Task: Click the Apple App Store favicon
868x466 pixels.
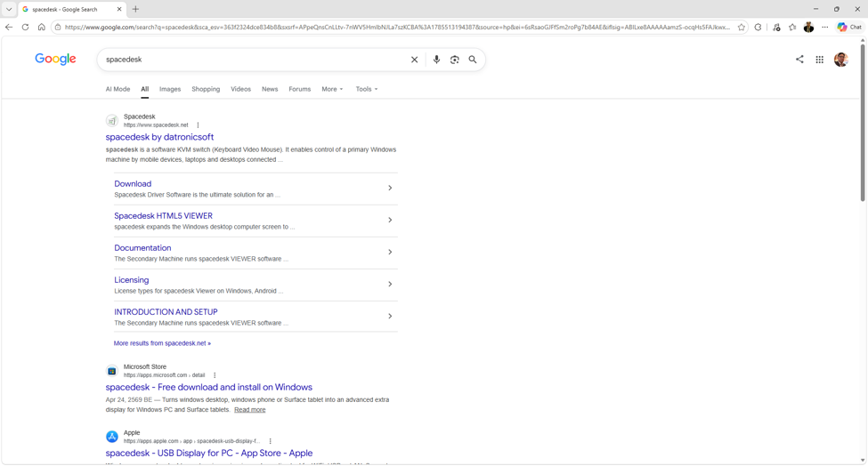Action: pos(112,437)
